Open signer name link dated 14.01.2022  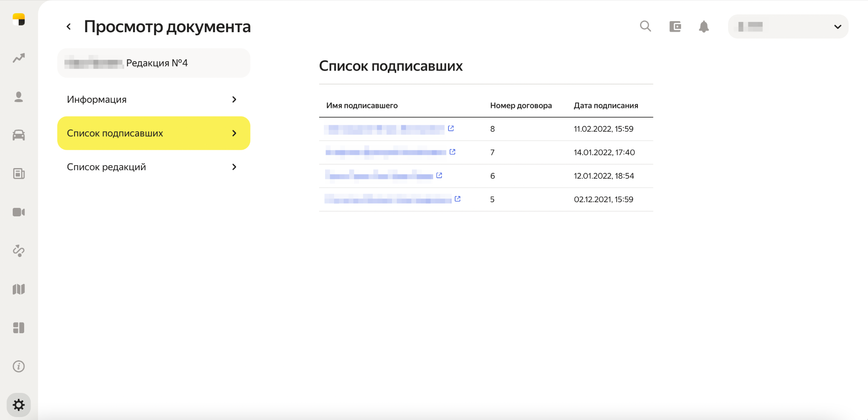click(386, 152)
